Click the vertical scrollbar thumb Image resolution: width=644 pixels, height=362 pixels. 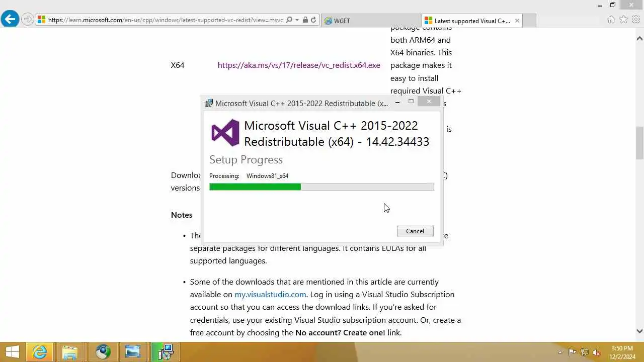tap(639, 143)
